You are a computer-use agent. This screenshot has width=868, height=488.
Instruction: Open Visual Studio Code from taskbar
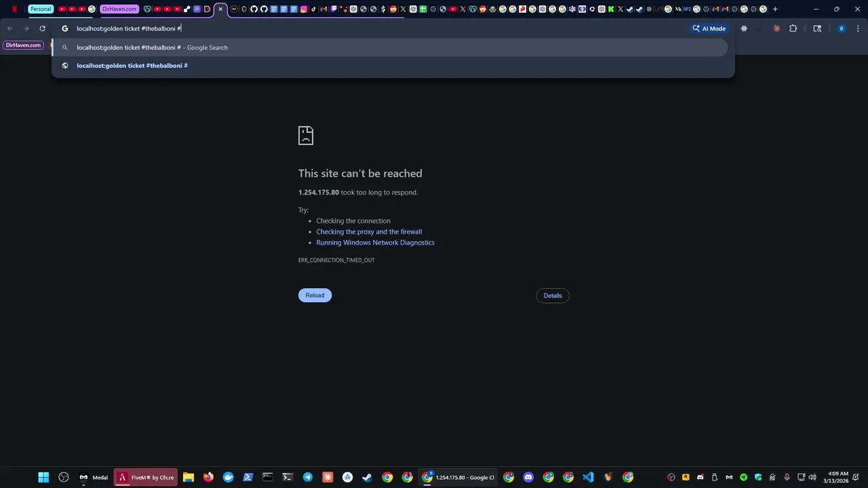click(588, 477)
